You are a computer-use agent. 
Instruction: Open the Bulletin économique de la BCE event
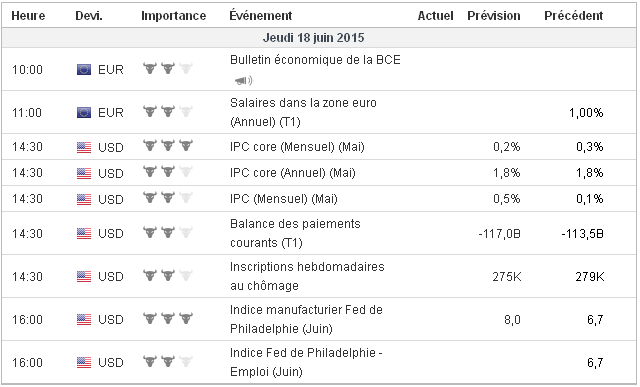315,60
